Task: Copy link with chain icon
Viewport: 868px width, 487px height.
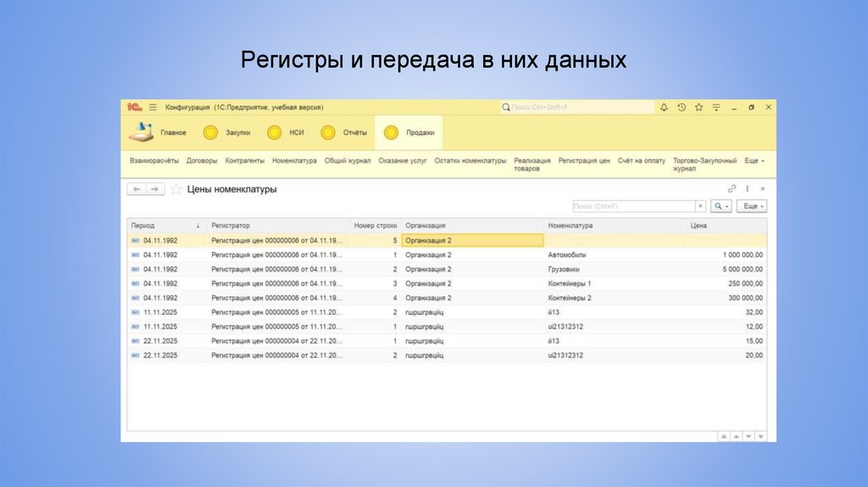Action: click(x=732, y=189)
